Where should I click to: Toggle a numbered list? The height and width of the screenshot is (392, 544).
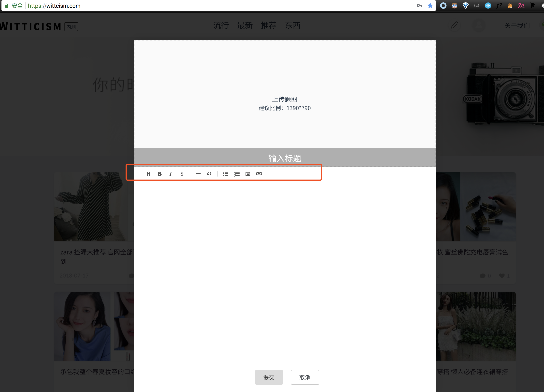click(237, 174)
